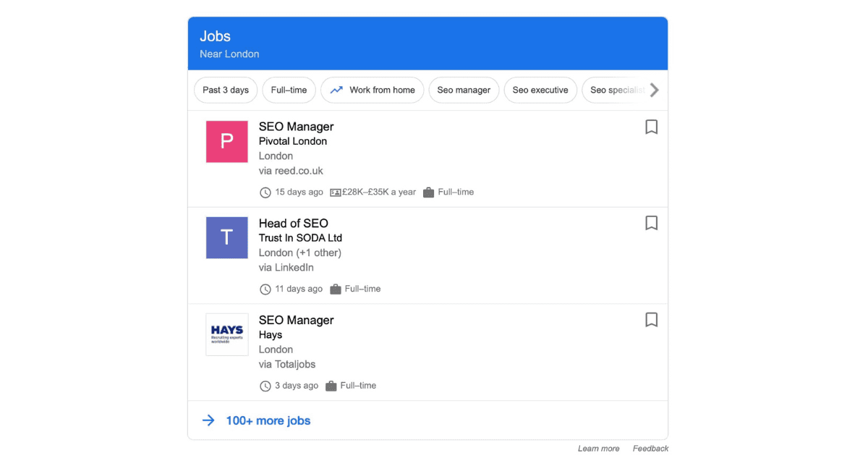Viewport: 868px width, 461px height.
Task: Open the Trust In SODA 'T' logo
Action: coord(227,237)
